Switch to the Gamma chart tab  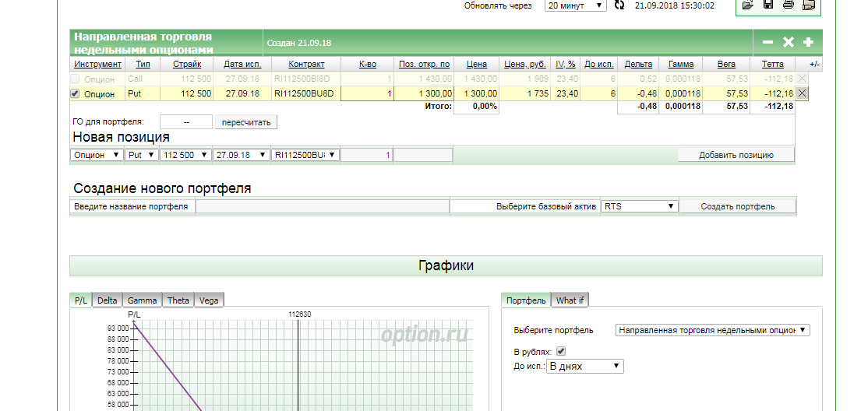tap(143, 300)
